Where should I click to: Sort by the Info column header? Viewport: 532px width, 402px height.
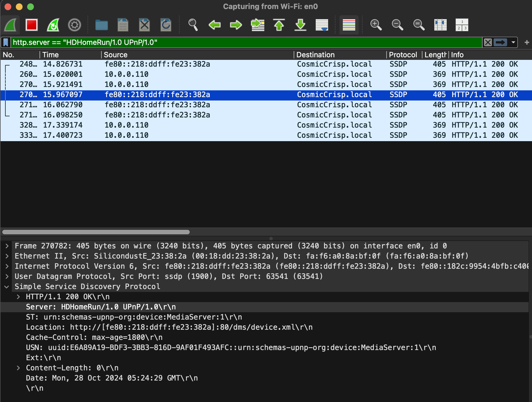click(490, 55)
